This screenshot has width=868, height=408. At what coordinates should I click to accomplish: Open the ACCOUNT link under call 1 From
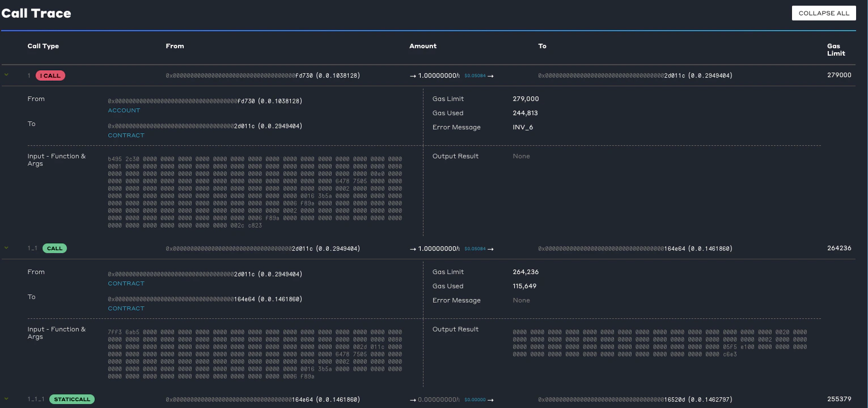124,111
